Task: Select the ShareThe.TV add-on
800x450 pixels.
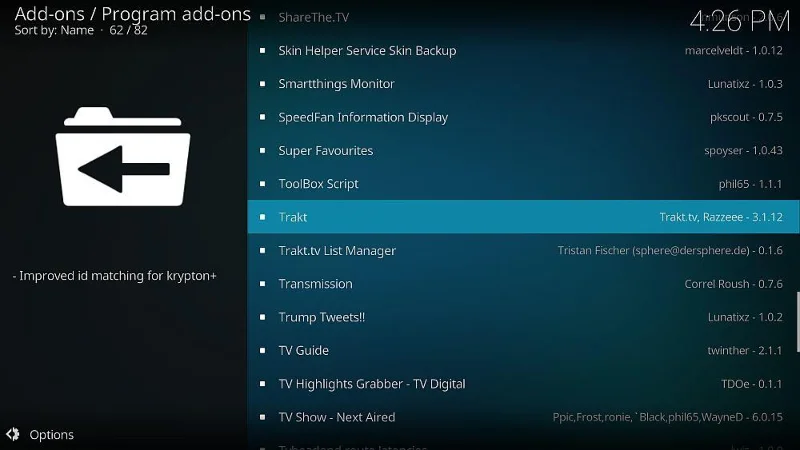Action: coord(523,17)
